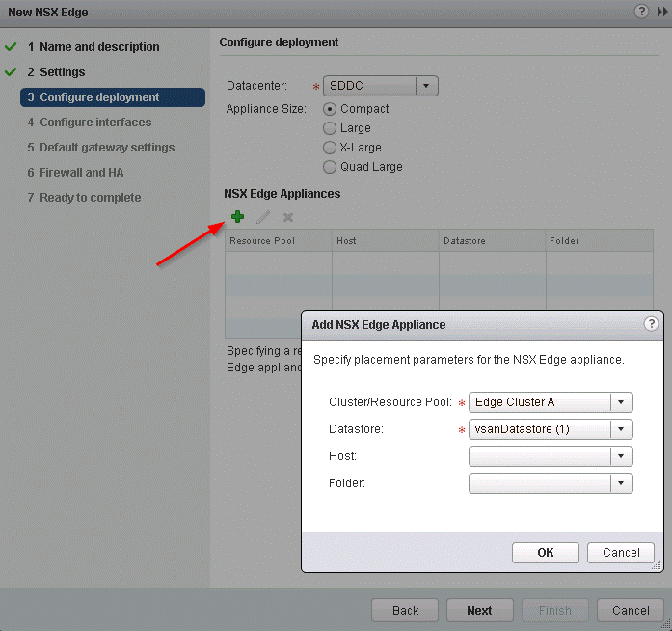Image resolution: width=672 pixels, height=631 pixels.
Task: Open help in the New NSX Edge title bar
Action: [641, 12]
